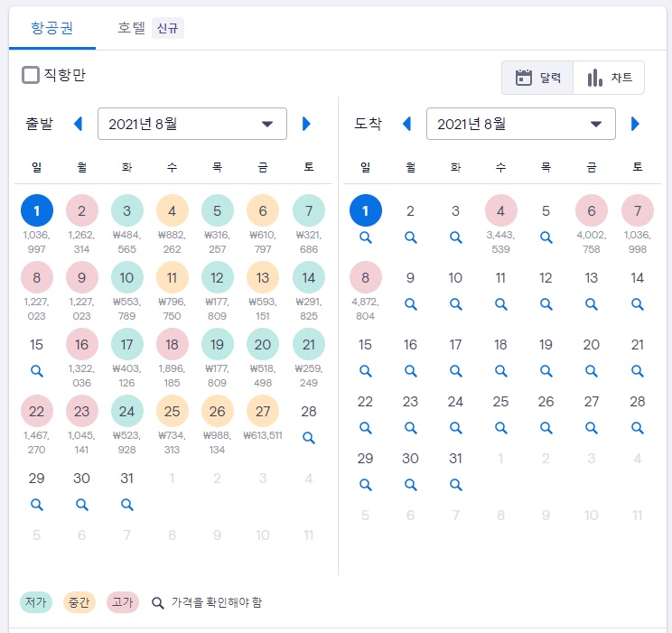Check price search icon under arrival 22
The height and width of the screenshot is (633, 672).
coord(366,428)
